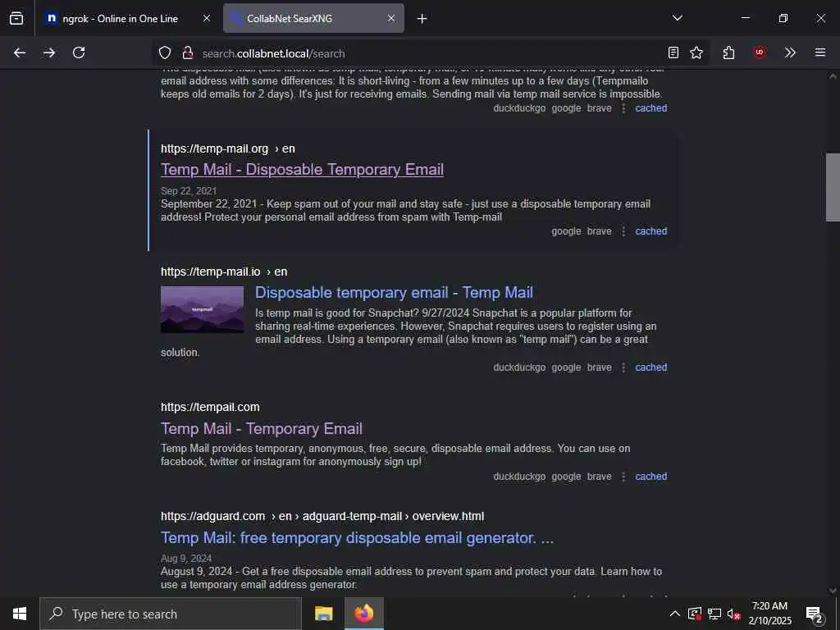Open the network status tray icon
This screenshot has height=630, width=840.
click(714, 614)
